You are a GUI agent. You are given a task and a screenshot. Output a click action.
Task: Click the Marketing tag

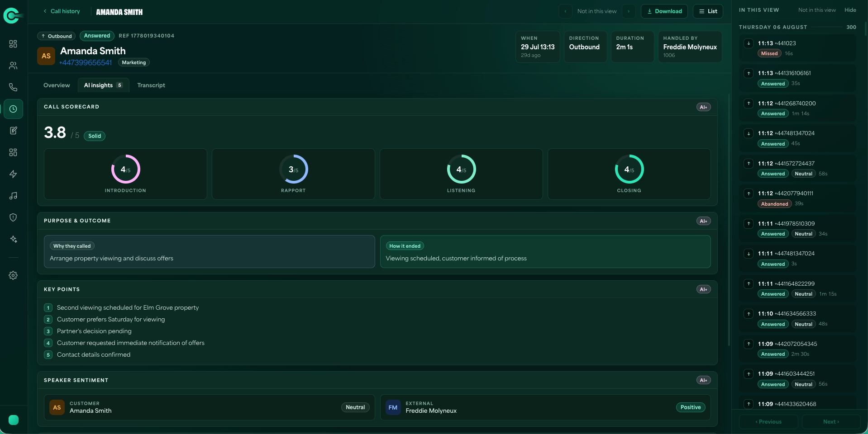pyautogui.click(x=134, y=62)
